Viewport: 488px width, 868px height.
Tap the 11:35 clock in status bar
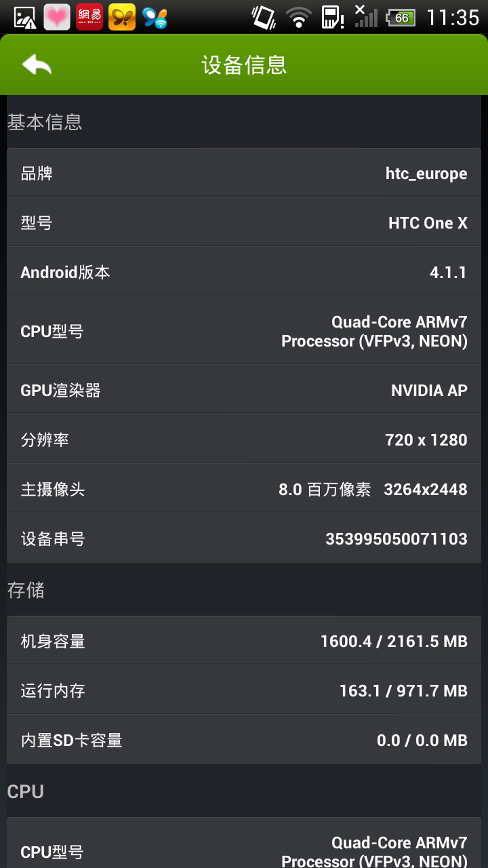pos(453,17)
